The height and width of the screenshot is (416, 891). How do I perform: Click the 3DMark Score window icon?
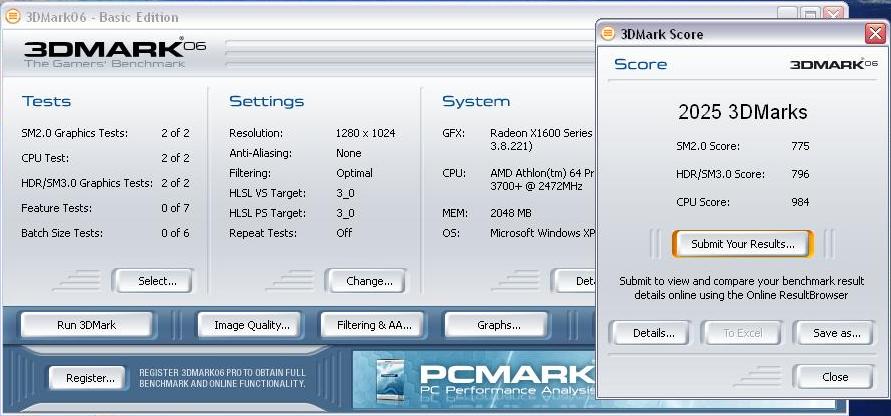[608, 34]
